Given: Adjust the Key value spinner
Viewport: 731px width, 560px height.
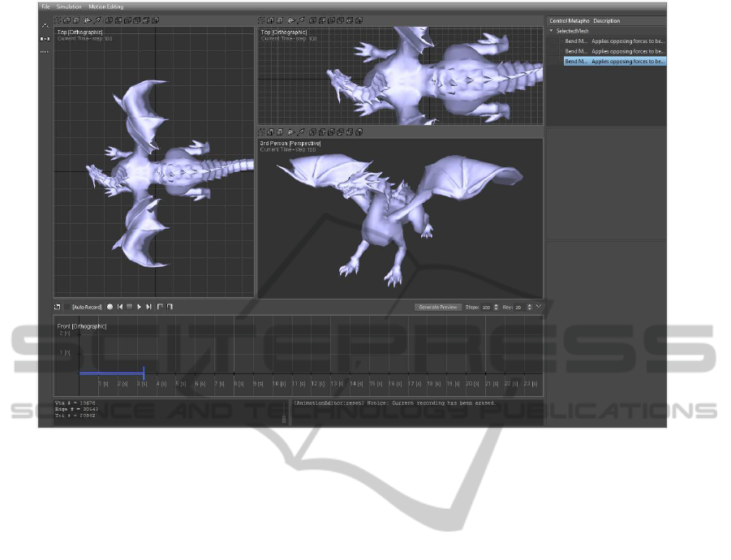Looking at the screenshot, I should pos(529,308).
